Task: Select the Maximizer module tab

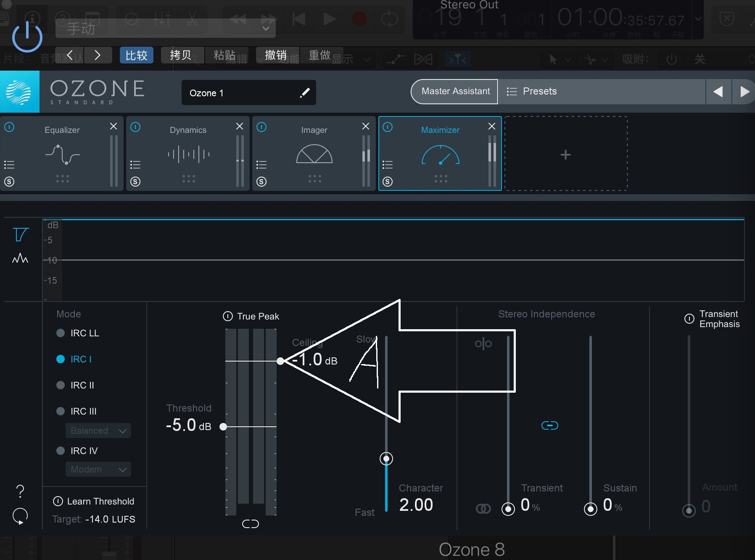Action: click(440, 153)
